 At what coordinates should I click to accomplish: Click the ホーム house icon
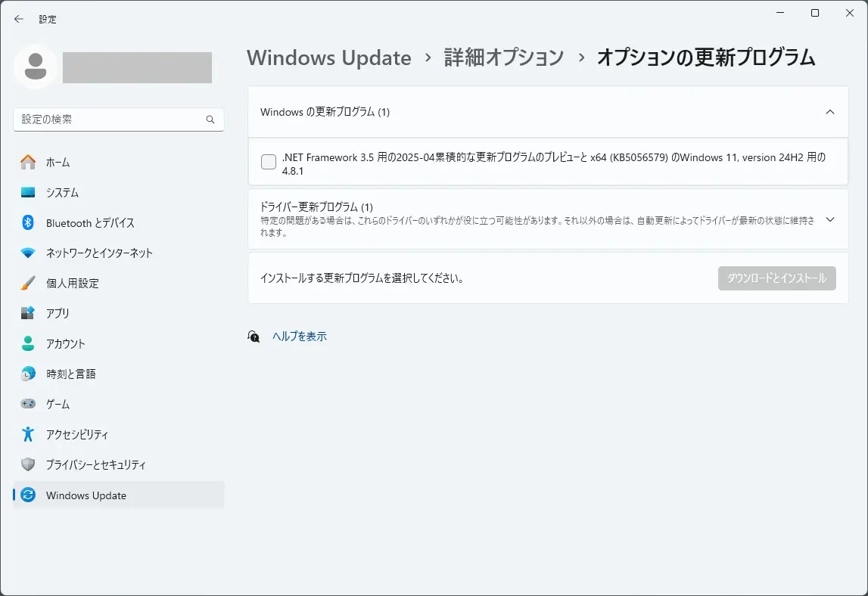[x=28, y=162]
